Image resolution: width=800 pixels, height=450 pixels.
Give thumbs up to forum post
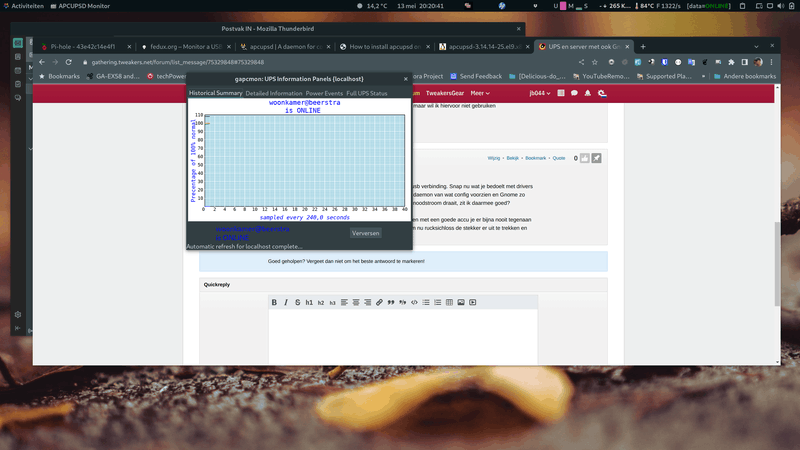[x=585, y=158]
